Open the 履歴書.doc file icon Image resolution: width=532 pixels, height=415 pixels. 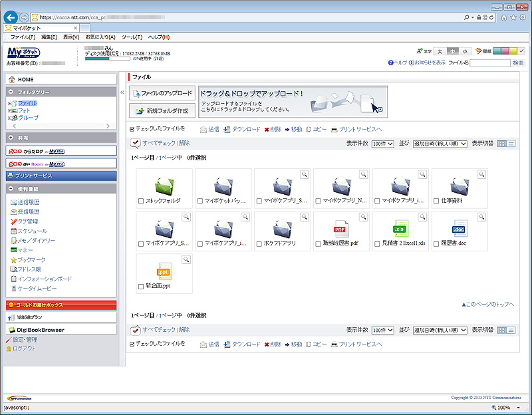[460, 228]
